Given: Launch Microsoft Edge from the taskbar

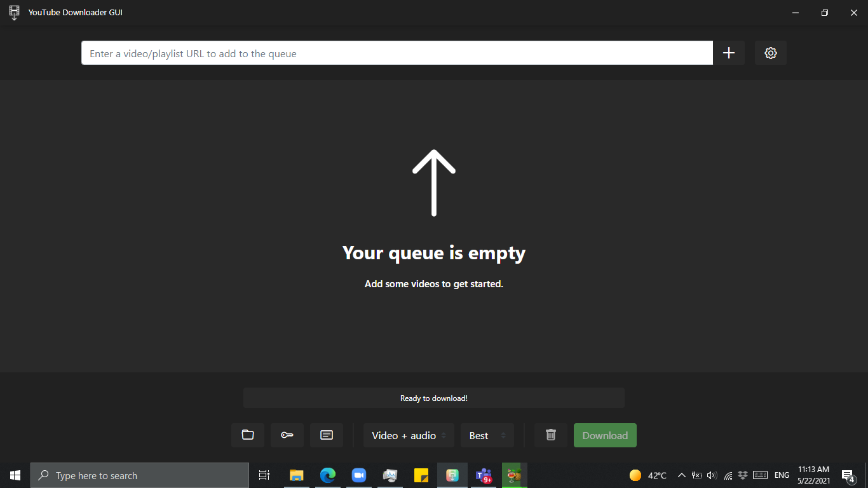Looking at the screenshot, I should click(x=328, y=475).
